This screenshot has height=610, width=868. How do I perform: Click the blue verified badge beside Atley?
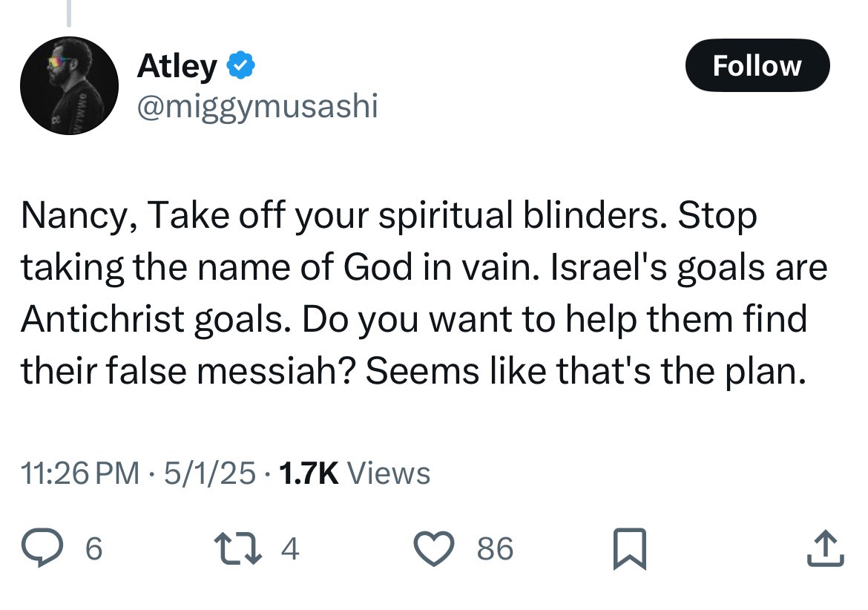point(241,67)
